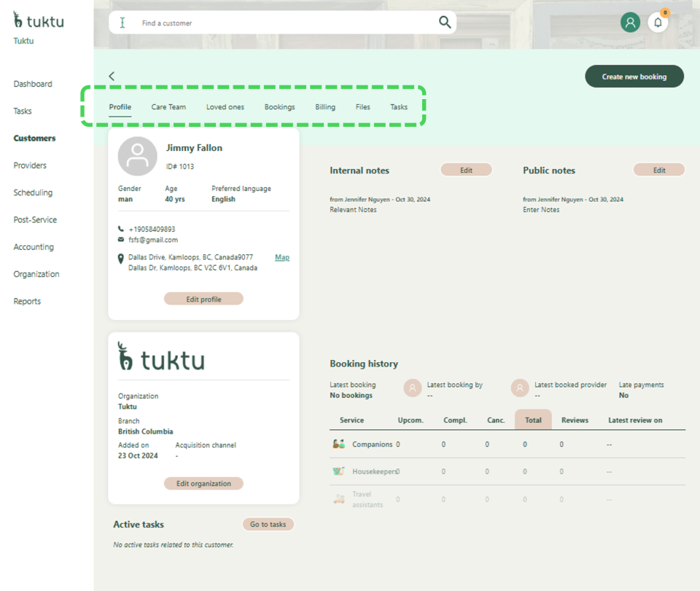Click the Companions service icon

(338, 444)
